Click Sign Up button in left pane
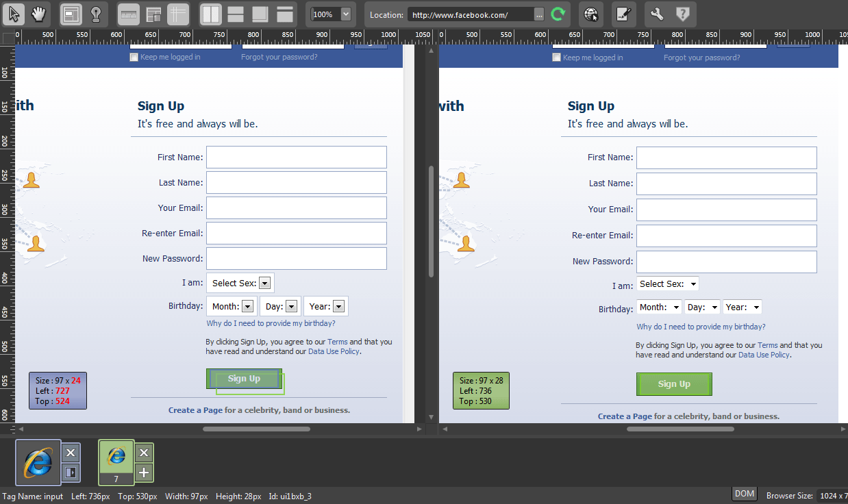848x504 pixels. (244, 379)
